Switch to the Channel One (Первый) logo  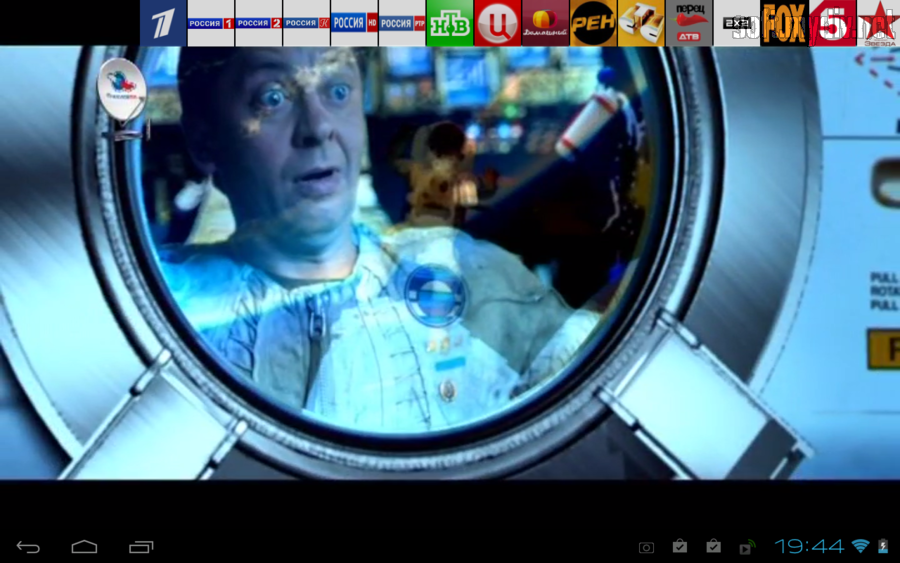tap(163, 23)
